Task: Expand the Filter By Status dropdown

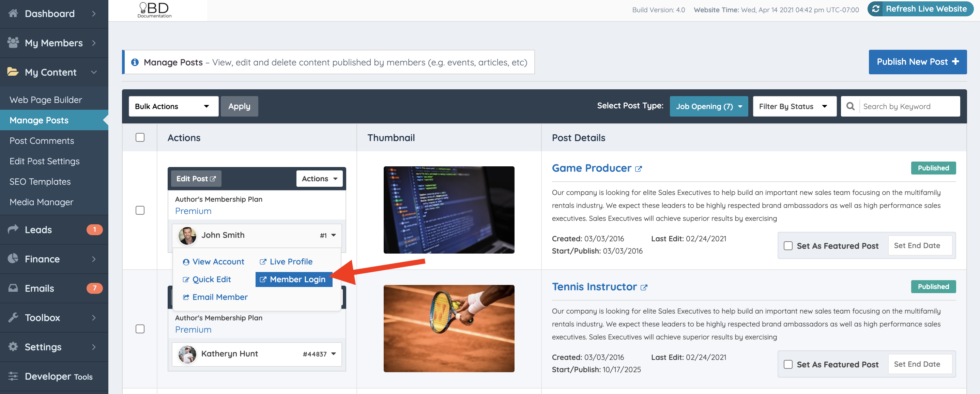Action: [x=794, y=106]
